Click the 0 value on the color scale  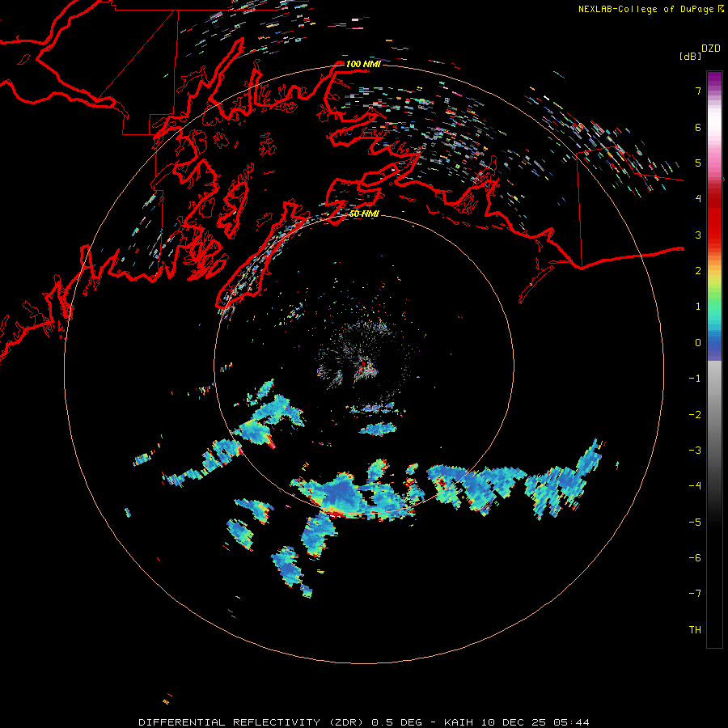point(698,343)
